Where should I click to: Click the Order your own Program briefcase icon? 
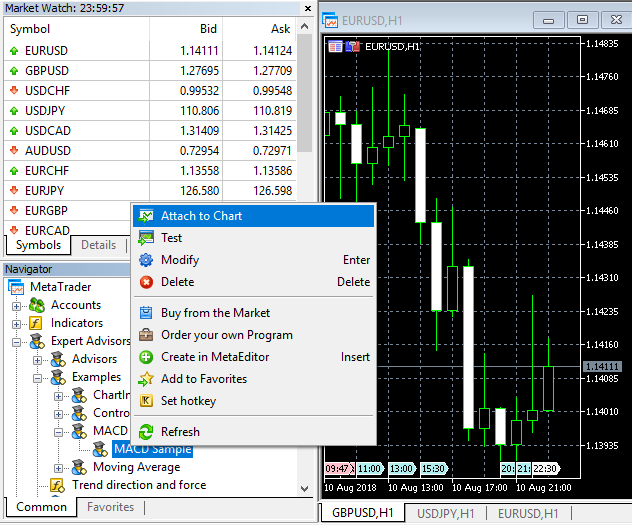146,335
